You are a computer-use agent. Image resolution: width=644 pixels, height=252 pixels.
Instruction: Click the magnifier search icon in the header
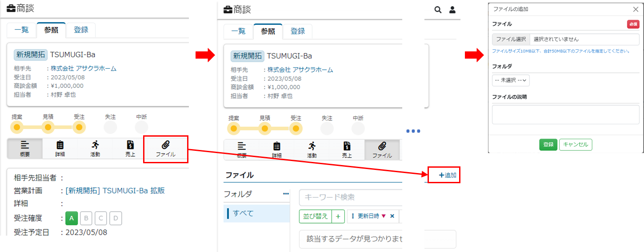coord(438,9)
